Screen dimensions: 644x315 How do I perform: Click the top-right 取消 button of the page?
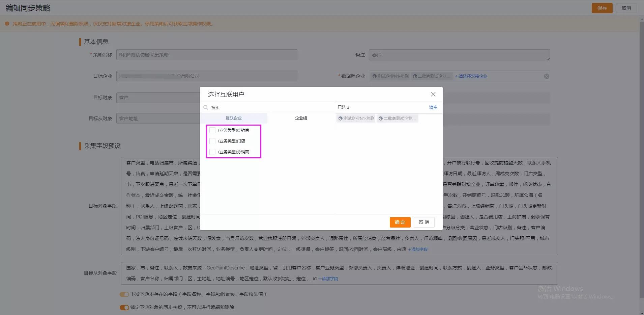(626, 8)
